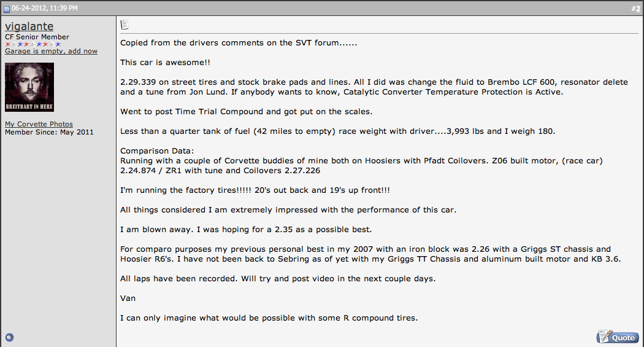Image resolution: width=644 pixels, height=347 pixels.
Task: Click the 'Copied from the drivers comments' line
Action: [239, 43]
